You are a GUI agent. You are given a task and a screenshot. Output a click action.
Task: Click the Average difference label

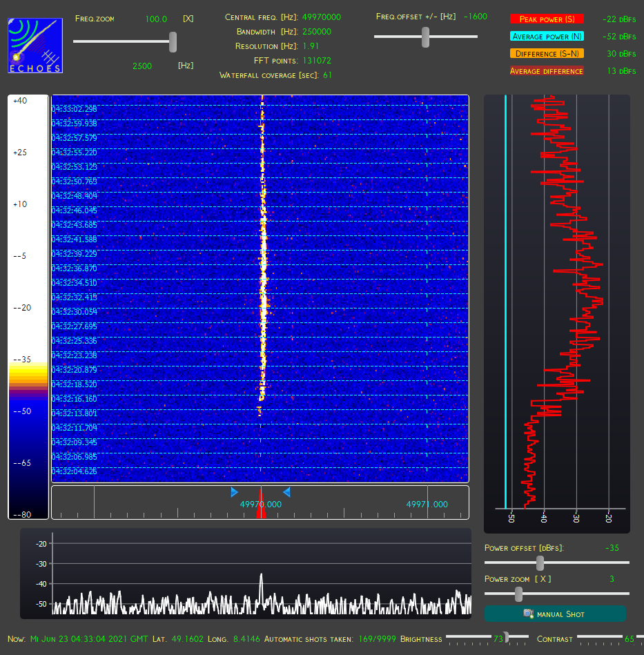547,71
